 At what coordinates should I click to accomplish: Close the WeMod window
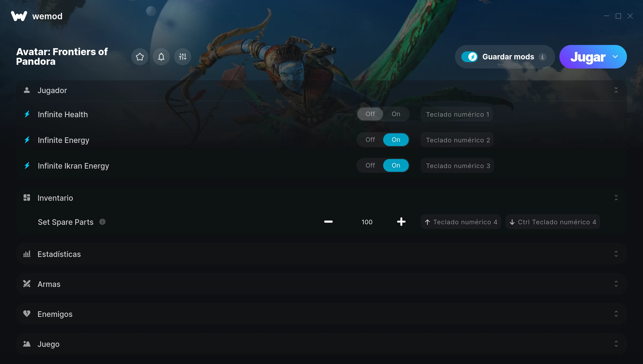point(630,16)
